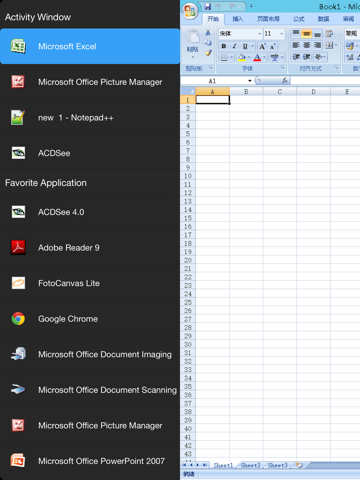This screenshot has width=360, height=480.
Task: Click the Format Painter brush icon
Action: [208, 52]
